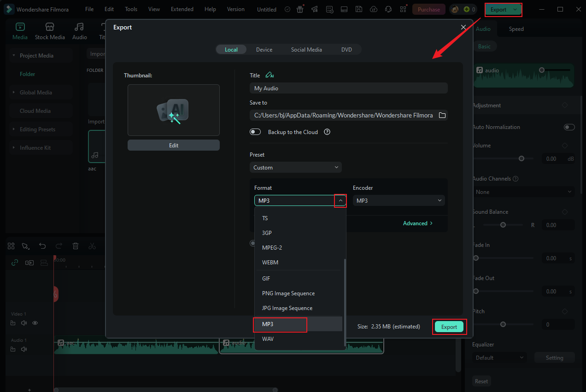Screen dimensions: 586x392
Task: Toggle Auto Normalization in the Audio panel
Action: pyautogui.click(x=569, y=127)
